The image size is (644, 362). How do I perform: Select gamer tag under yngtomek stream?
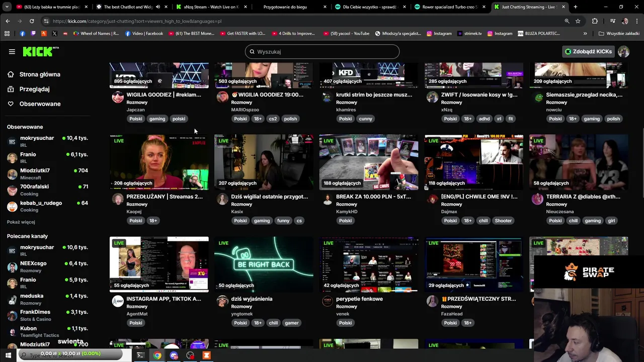coord(292,323)
